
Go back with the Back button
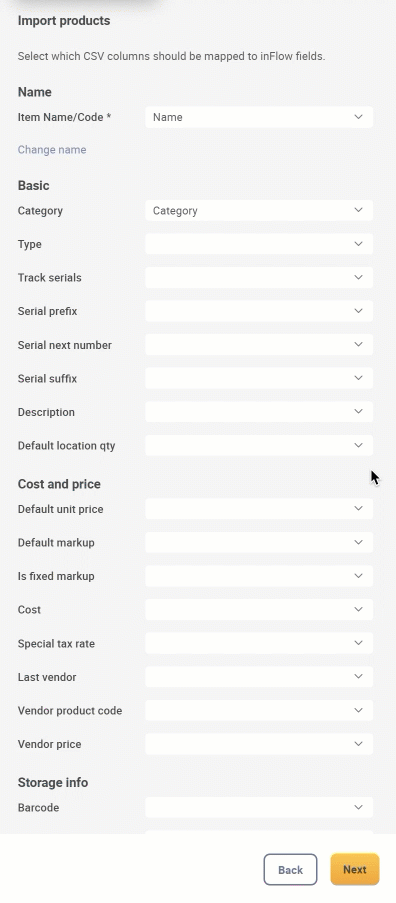(x=290, y=870)
